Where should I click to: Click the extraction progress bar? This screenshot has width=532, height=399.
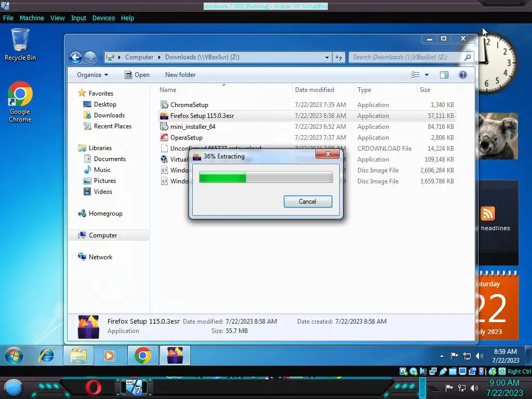(x=265, y=177)
